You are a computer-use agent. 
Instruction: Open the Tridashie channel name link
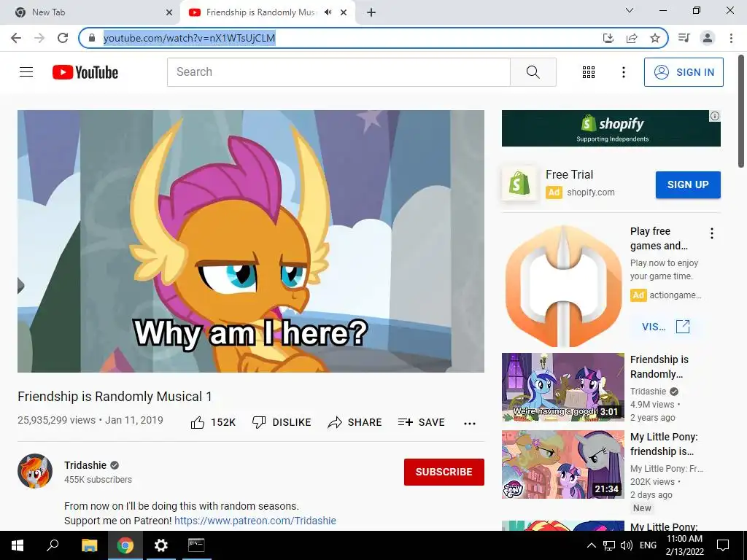(x=85, y=465)
